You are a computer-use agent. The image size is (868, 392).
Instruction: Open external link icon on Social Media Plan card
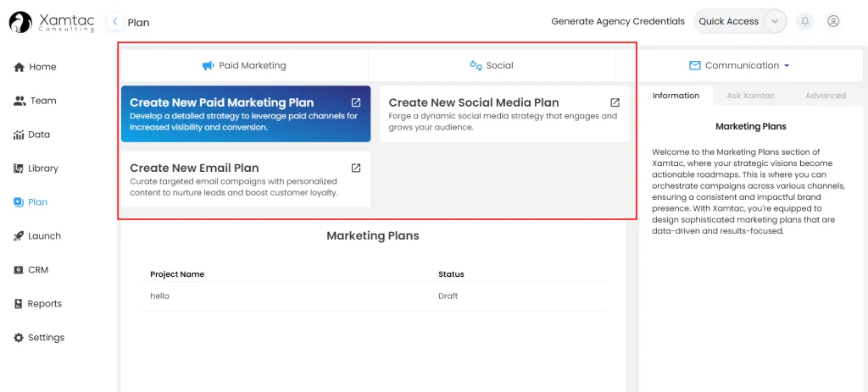click(x=615, y=102)
